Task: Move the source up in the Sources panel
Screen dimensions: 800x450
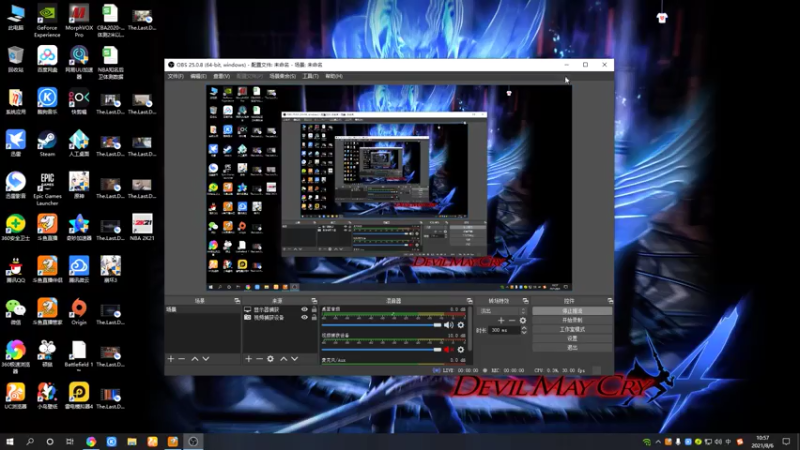Action: click(x=284, y=359)
